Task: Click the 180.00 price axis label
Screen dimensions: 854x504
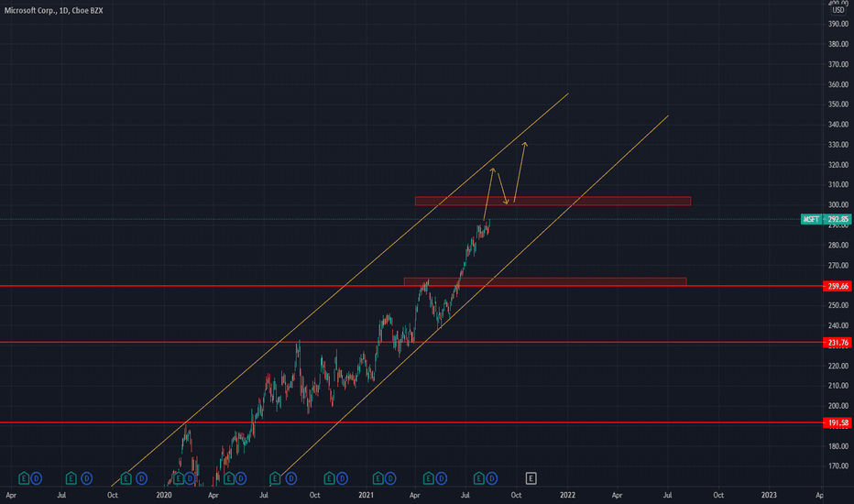Action: (838, 445)
